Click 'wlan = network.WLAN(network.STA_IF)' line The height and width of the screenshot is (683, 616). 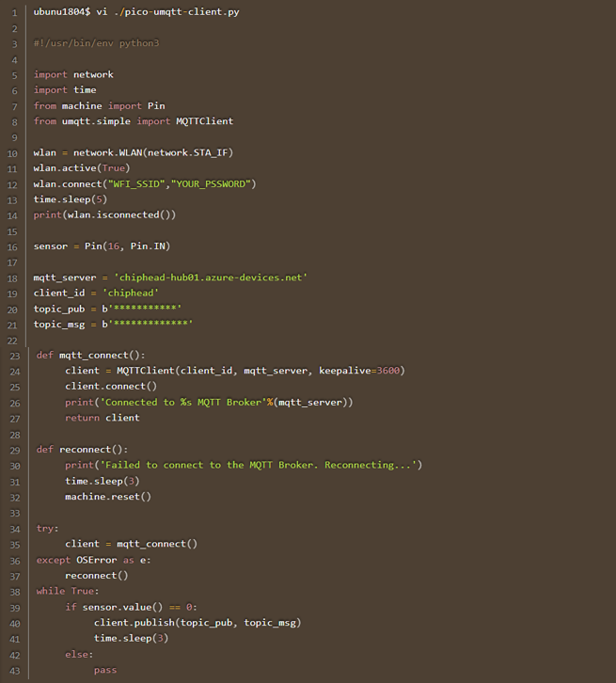134,152
